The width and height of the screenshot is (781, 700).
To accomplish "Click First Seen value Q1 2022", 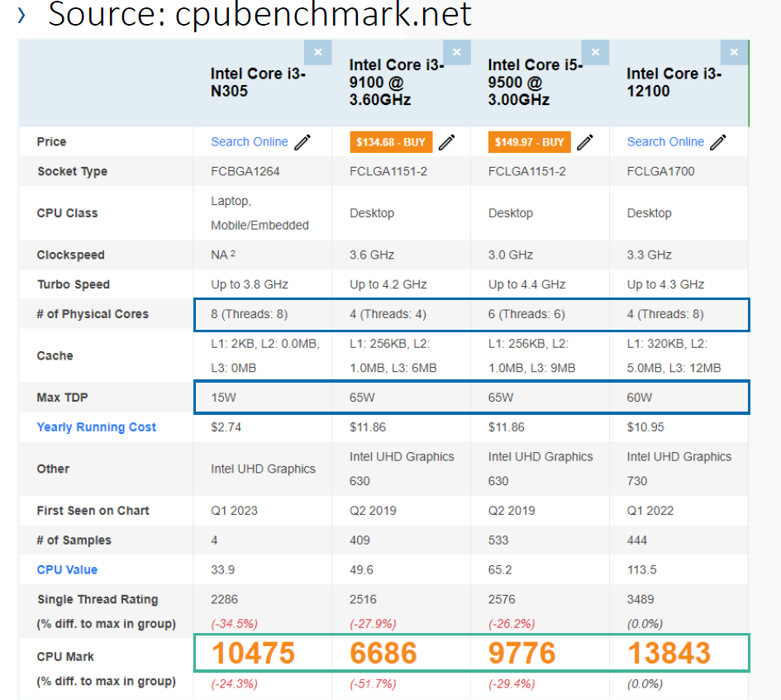I will pyautogui.click(x=650, y=511).
